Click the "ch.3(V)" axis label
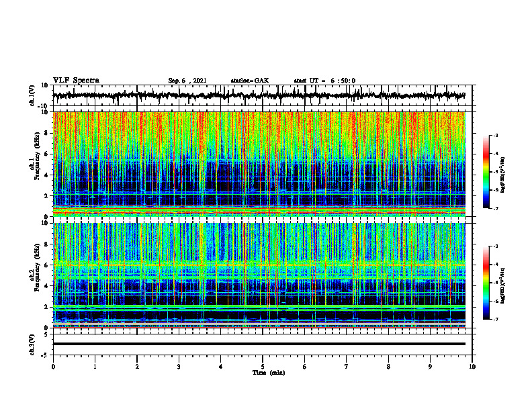Screen dimensions: 532x411 pos(32,345)
